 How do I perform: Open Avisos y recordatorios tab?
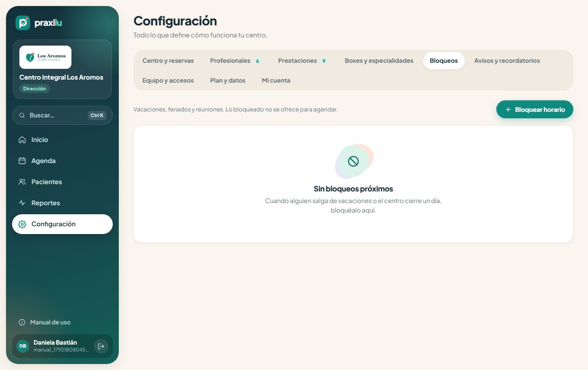point(507,61)
